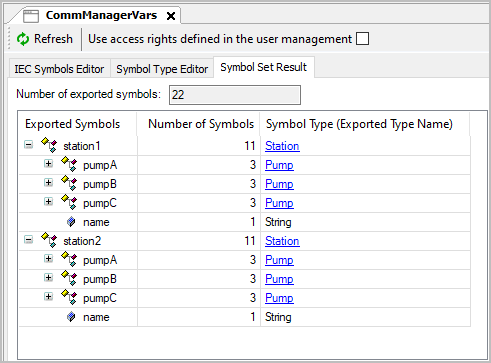Screen dimensions: 491x363
Task: Click String type cell for station2 name
Action: pos(278,317)
